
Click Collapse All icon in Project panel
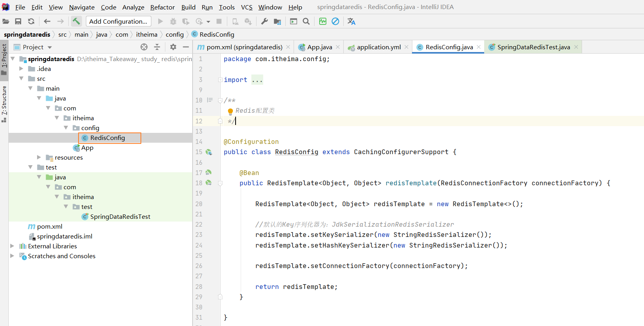(157, 47)
